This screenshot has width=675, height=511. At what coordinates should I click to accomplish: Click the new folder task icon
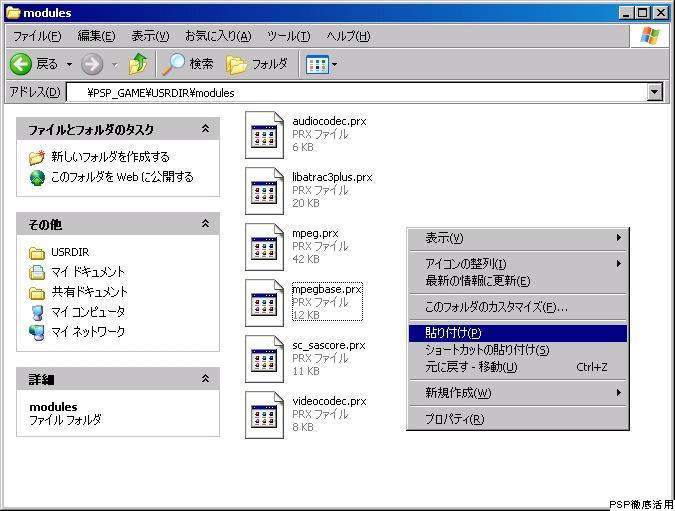pyautogui.click(x=37, y=157)
